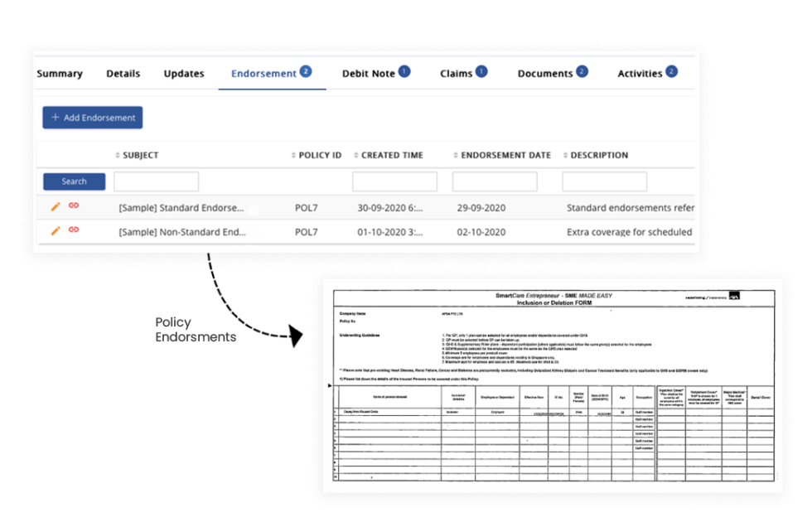Viewport: 812px width, 527px height.
Task: Open the Details tab
Action: [123, 73]
